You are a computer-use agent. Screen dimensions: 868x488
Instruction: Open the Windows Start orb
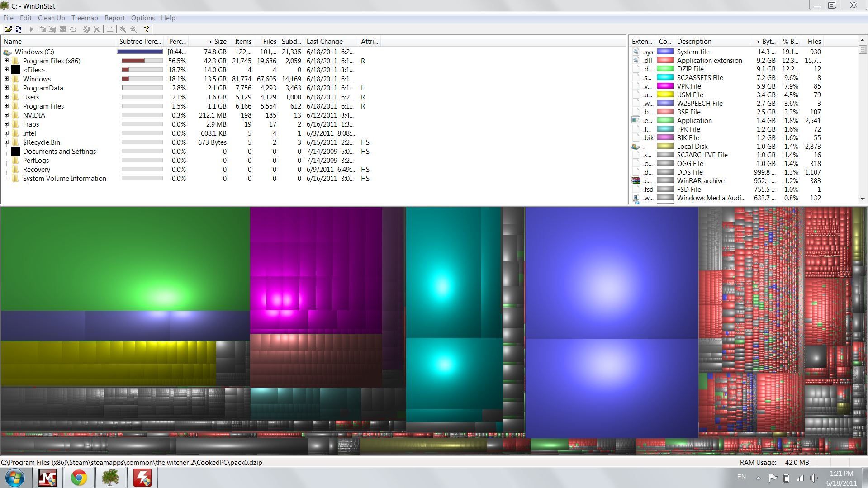coord(14,478)
